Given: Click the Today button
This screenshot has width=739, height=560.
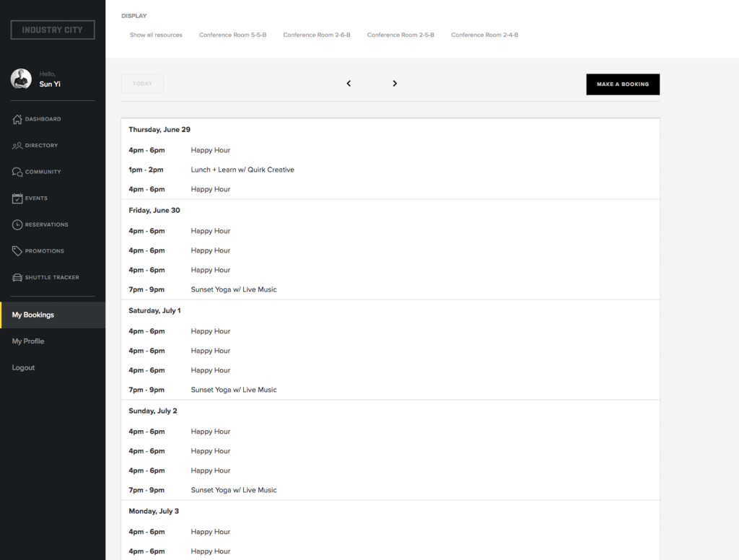Looking at the screenshot, I should pos(142,84).
